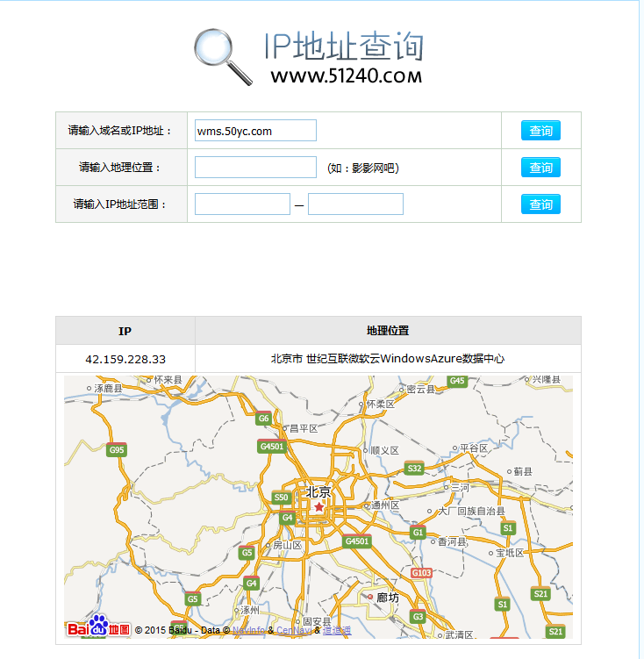Open the CenNavi link in map credits
This screenshot has height=659, width=644.
click(294, 630)
